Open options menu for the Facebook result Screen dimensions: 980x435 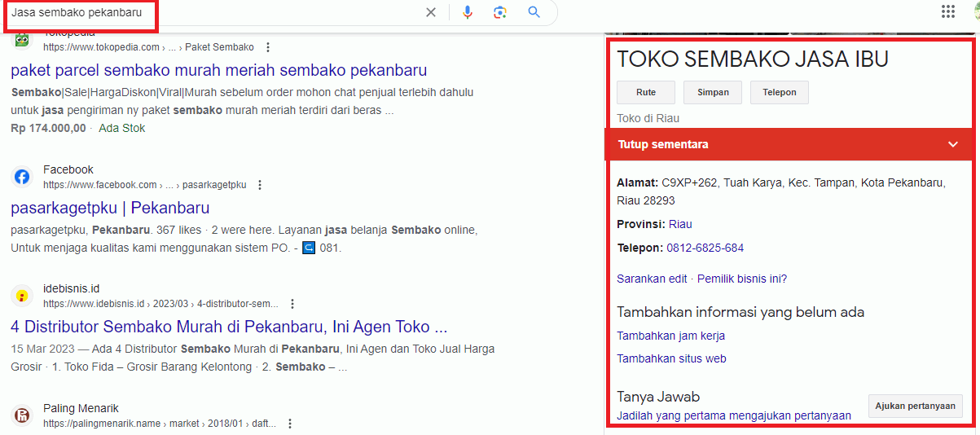pos(260,185)
